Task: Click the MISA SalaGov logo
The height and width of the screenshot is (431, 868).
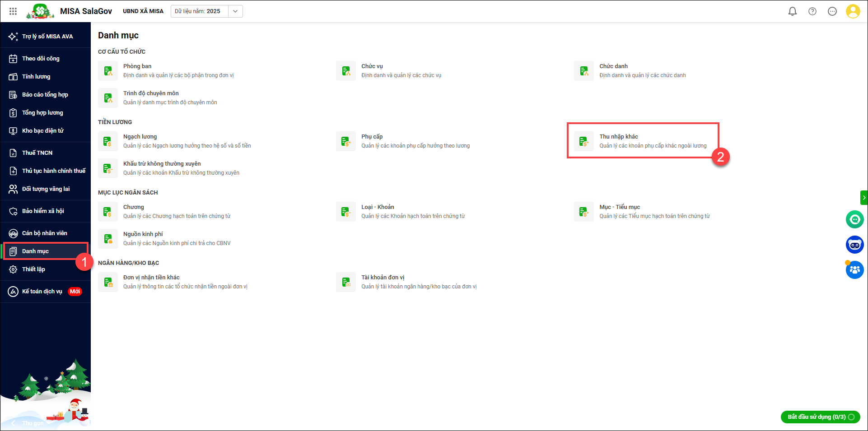Action: 70,11
